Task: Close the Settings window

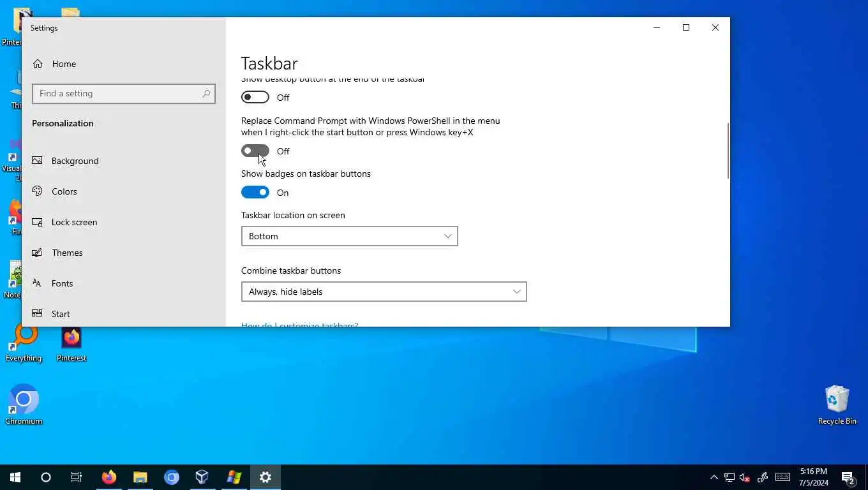Action: (715, 27)
